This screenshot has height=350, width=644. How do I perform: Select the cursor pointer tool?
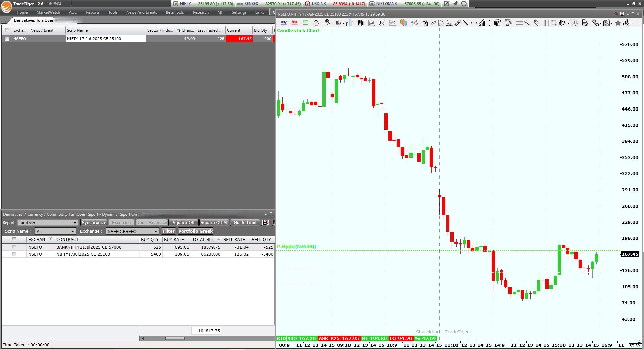tap(328, 23)
